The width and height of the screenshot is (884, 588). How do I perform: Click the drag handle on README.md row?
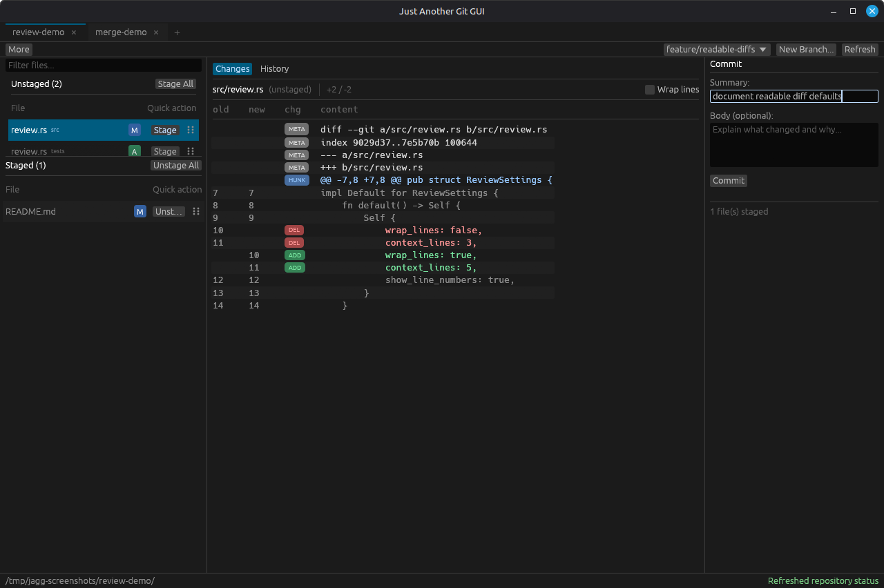[x=196, y=211]
